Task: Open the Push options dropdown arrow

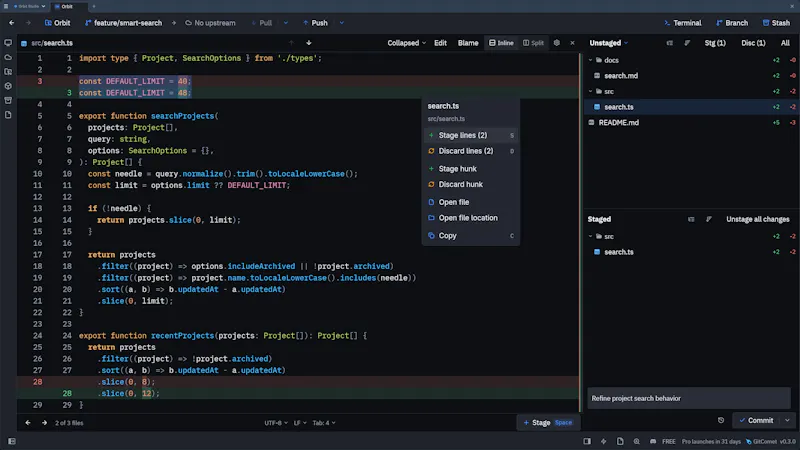Action: pyautogui.click(x=342, y=23)
